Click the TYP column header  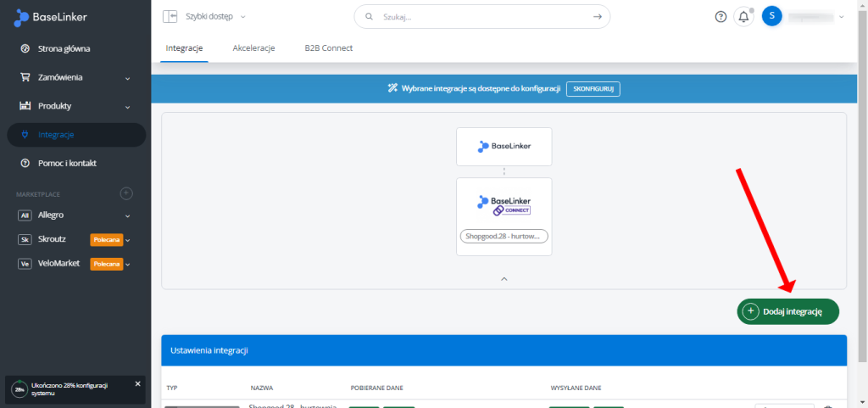click(x=171, y=388)
